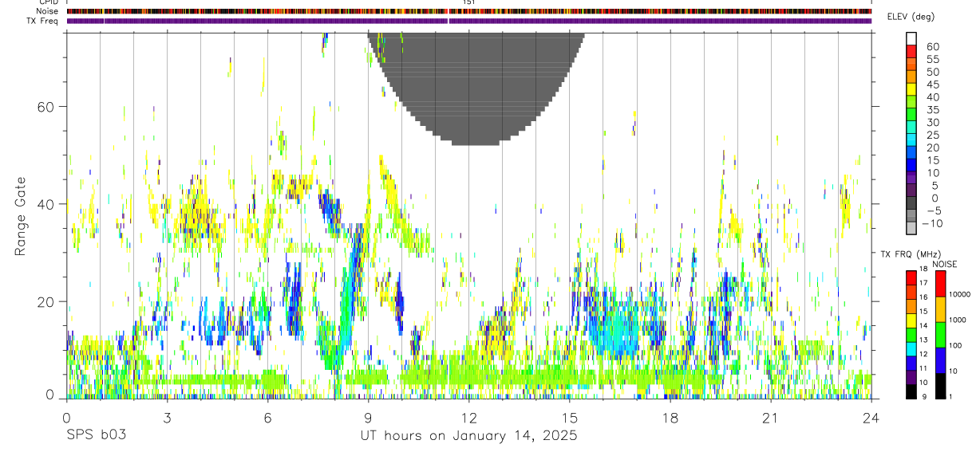The width and height of the screenshot is (980, 452).
Task: Click the 'SPS b03' label
Action: pos(96,436)
